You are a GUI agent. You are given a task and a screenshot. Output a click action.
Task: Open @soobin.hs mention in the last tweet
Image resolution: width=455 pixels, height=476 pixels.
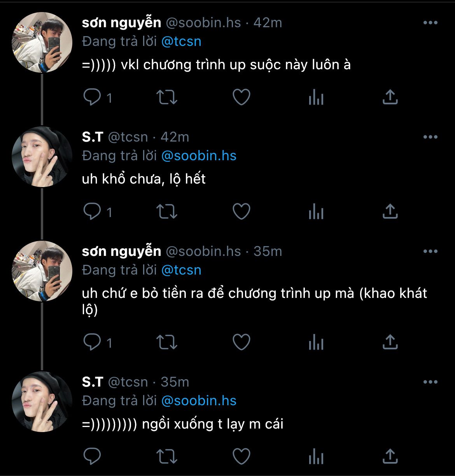199,401
